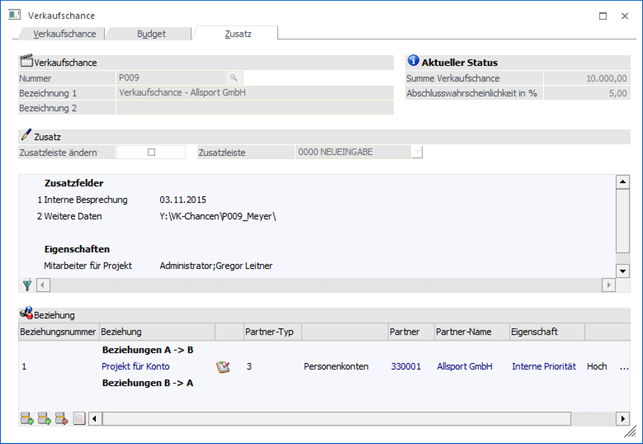Click the lookup icon in Nummer field
This screenshot has height=444, width=643.
tap(233, 77)
